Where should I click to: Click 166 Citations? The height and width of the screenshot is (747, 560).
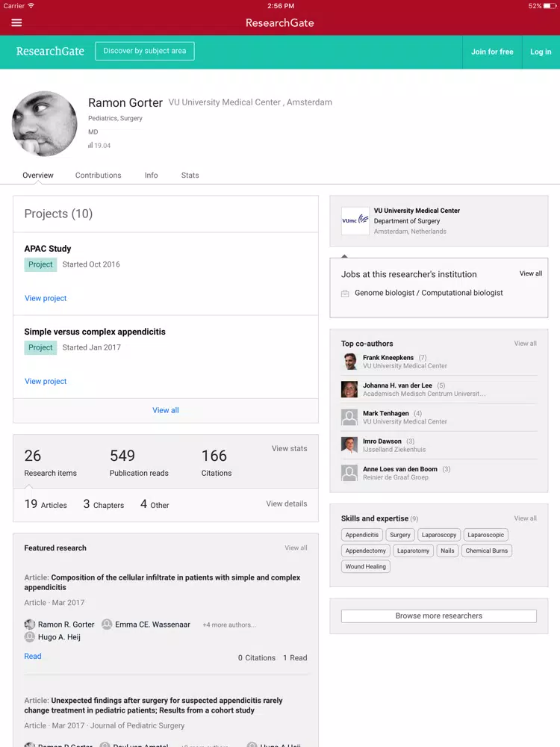[x=217, y=463]
